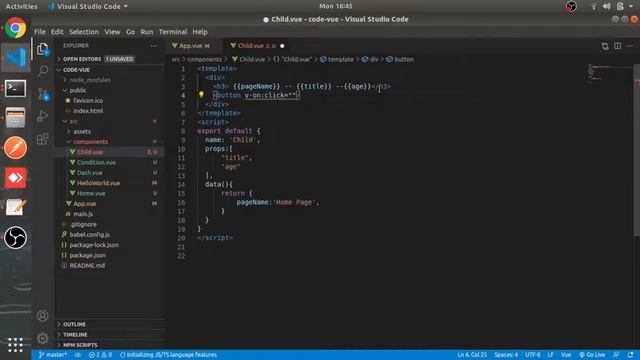Open editor More Actions ellipsis
This screenshot has width=640, height=360.
click(630, 46)
